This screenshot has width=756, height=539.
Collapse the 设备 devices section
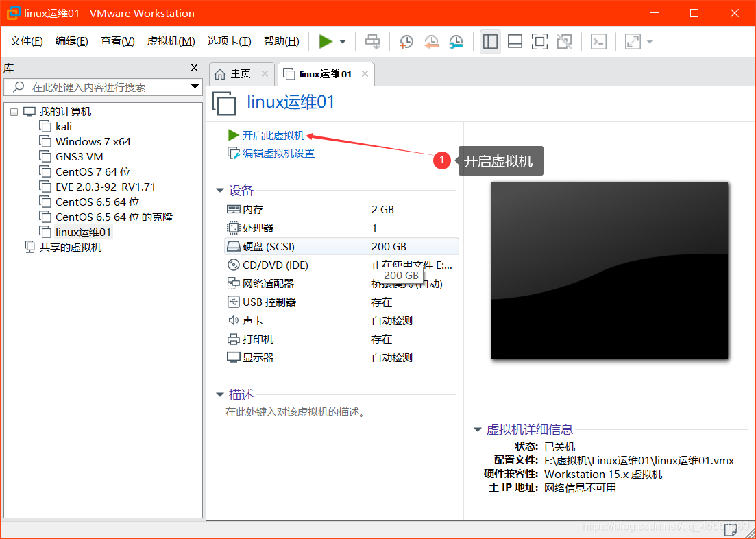click(x=220, y=191)
